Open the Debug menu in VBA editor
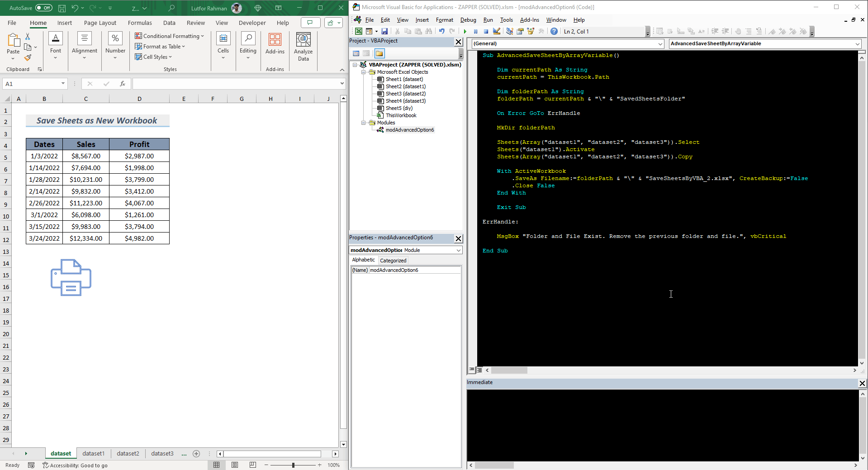Screen dimensions: 868x470 (x=468, y=20)
